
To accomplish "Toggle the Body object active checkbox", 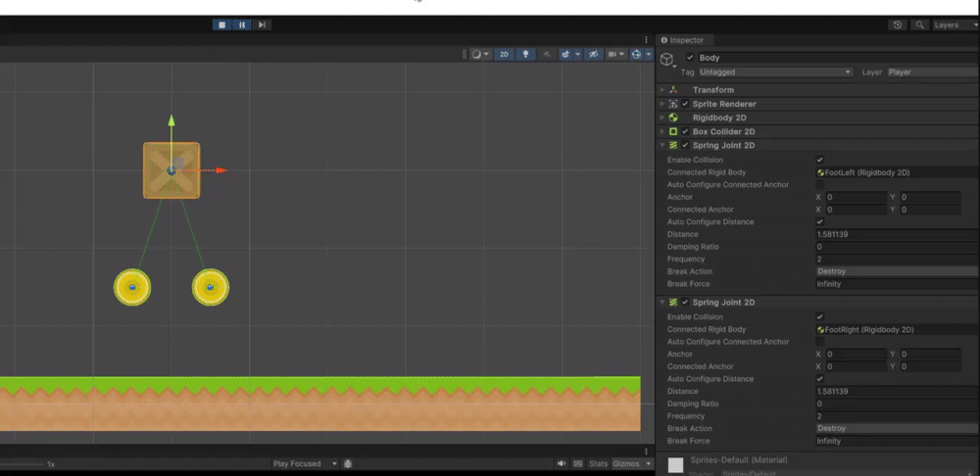I will 690,58.
